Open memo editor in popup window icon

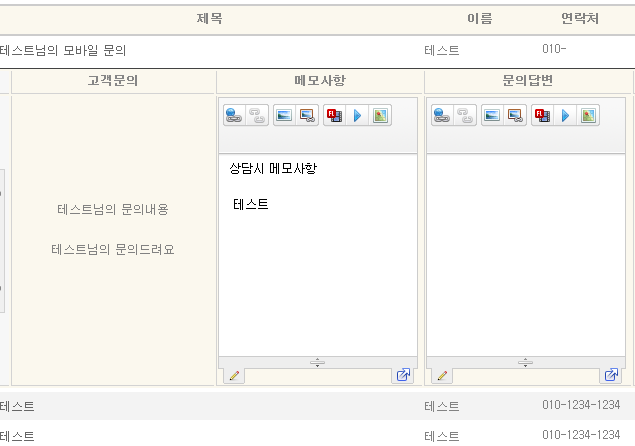point(403,376)
